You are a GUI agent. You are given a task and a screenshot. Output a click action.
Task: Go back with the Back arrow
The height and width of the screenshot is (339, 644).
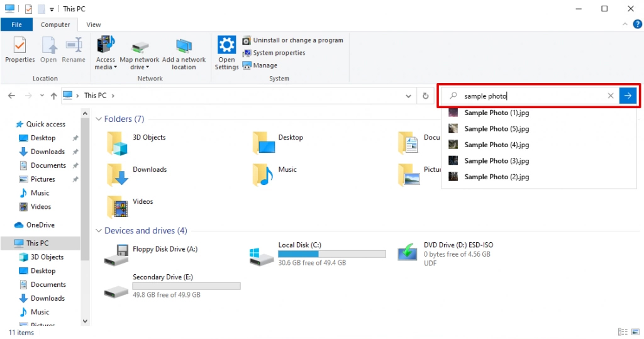coord(11,96)
